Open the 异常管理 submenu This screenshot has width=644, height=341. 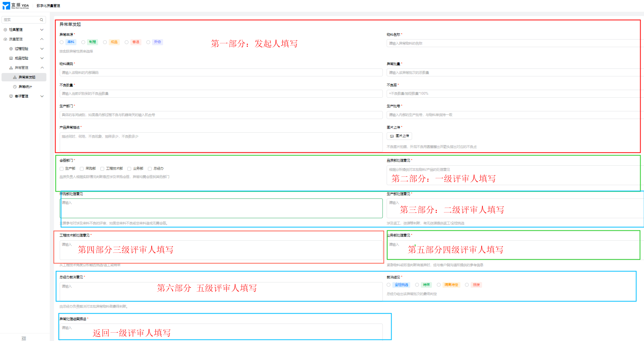point(24,68)
